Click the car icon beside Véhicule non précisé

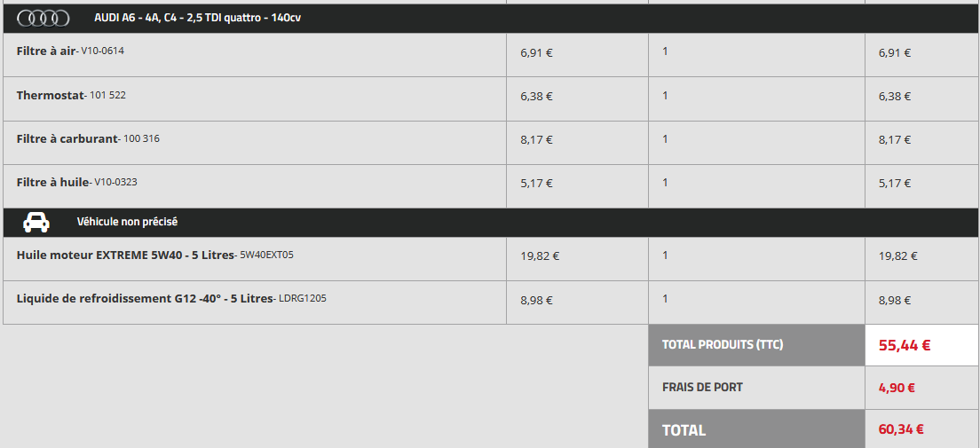point(36,222)
